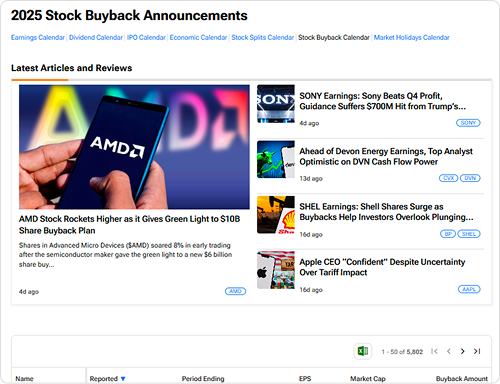Open the Stock Splits Calendar link
500x384 pixels.
coord(263,37)
